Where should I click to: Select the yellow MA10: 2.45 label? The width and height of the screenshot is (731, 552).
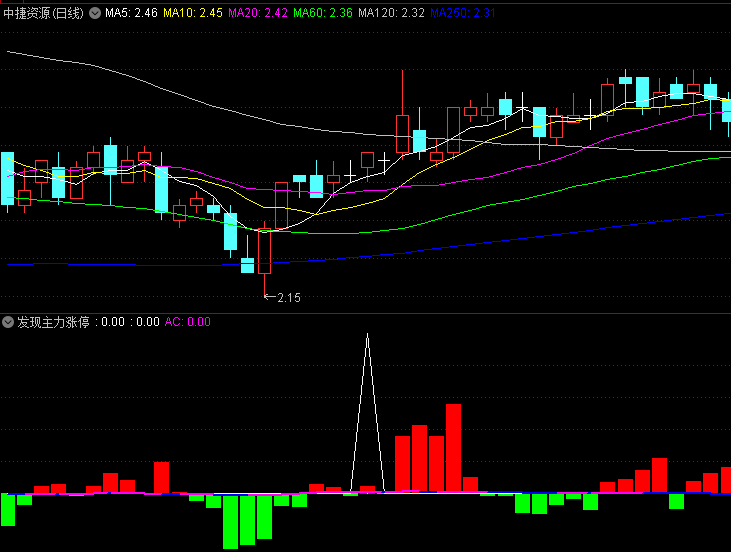(193, 13)
